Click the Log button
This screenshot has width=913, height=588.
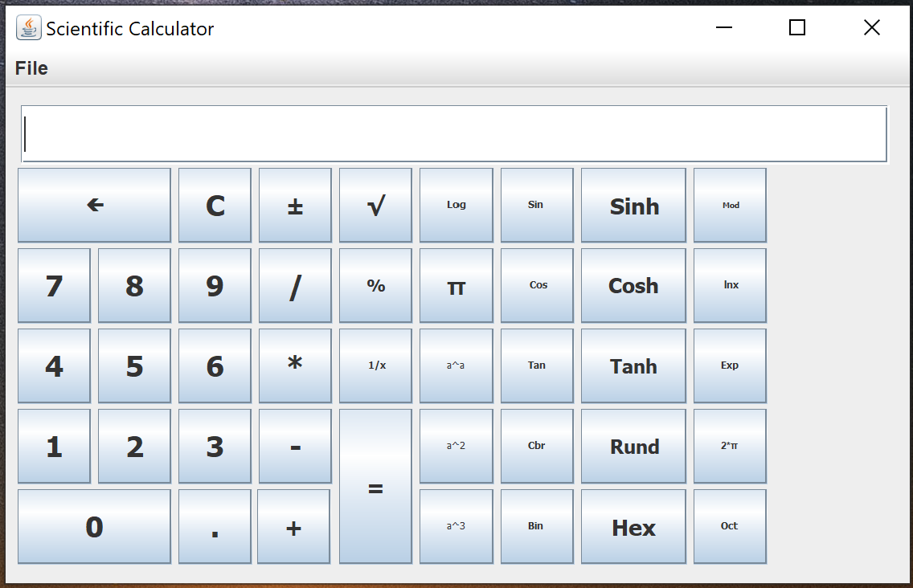point(456,205)
